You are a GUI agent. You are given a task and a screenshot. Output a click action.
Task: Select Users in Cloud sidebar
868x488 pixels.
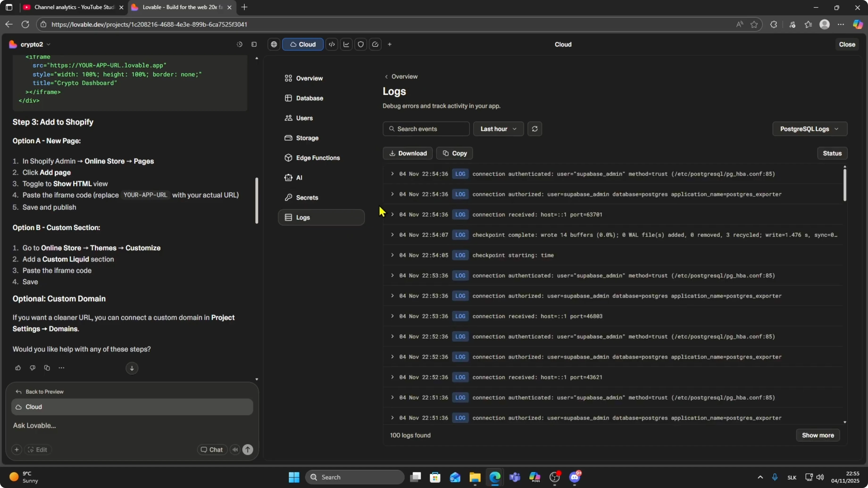pyautogui.click(x=321, y=118)
